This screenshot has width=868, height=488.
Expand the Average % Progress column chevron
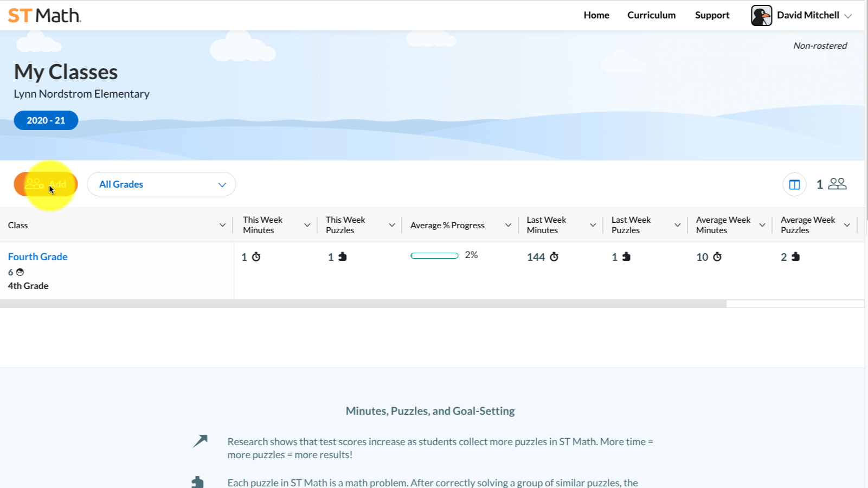508,225
